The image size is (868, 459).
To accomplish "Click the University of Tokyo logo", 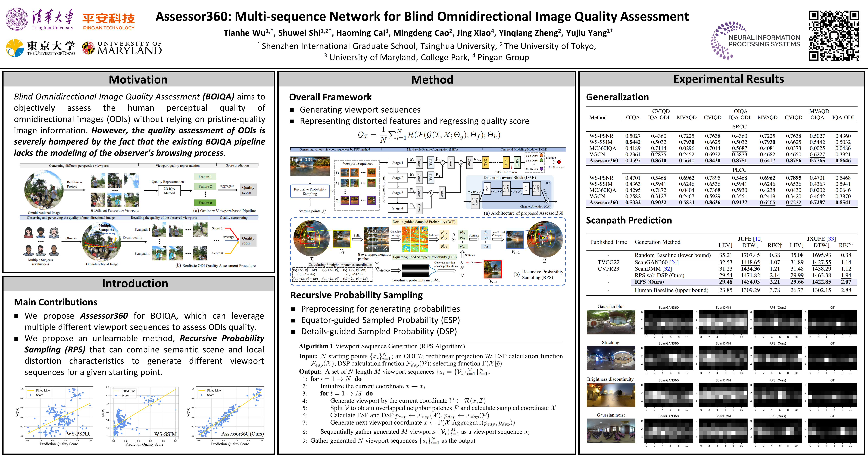I will (x=40, y=48).
